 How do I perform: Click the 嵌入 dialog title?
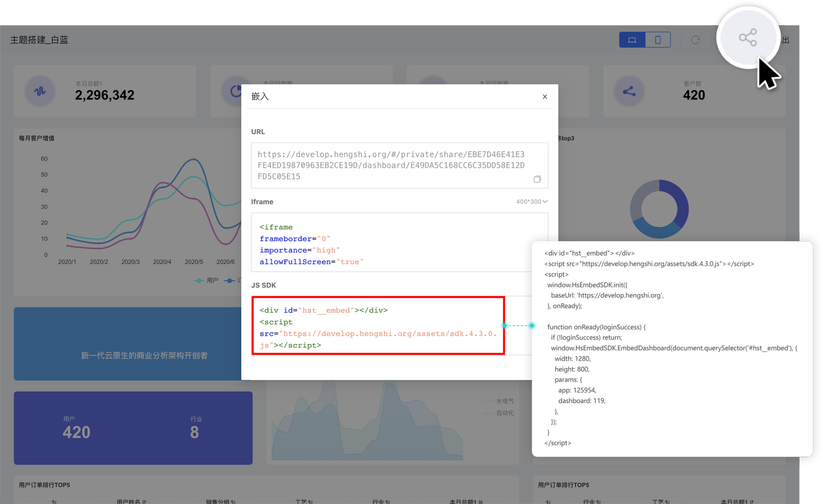click(x=260, y=97)
